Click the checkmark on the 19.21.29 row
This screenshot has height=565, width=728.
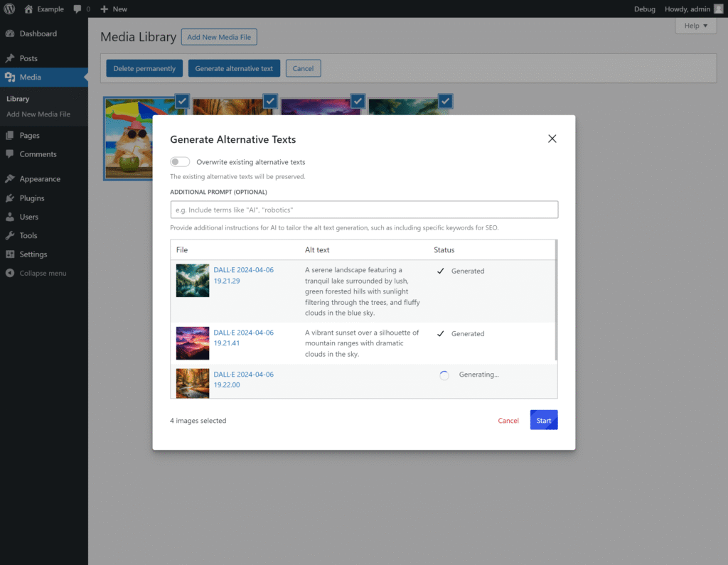tap(441, 271)
